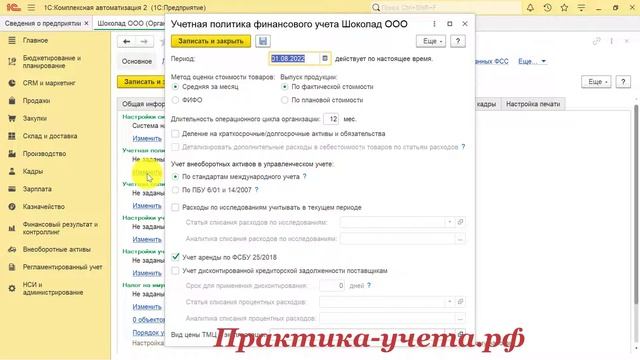This screenshot has height=360, width=640.
Task: Open help button in background form
Action: (623, 82)
